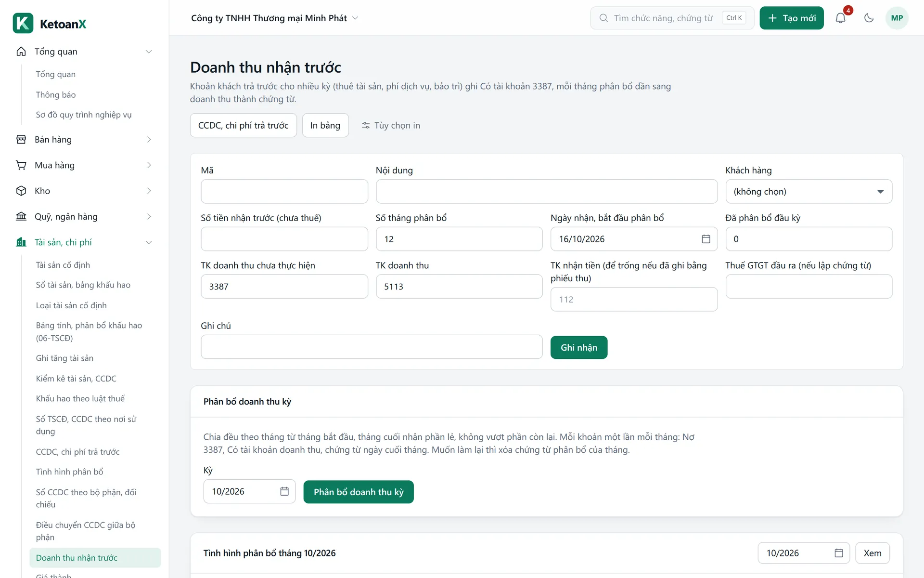Click the Xem button
Image resolution: width=924 pixels, height=578 pixels.
[872, 553]
